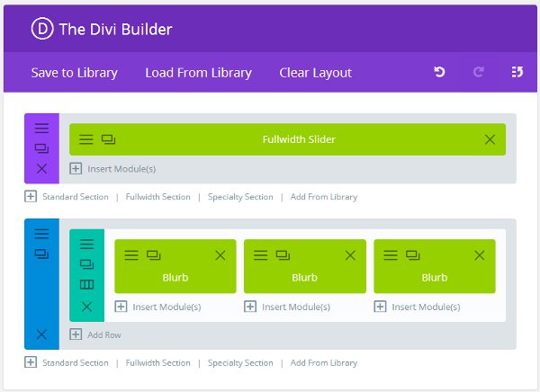Screen dimensions: 540x392
Task: Duplicate the Fullwidth Slider module
Action: [x=108, y=139]
